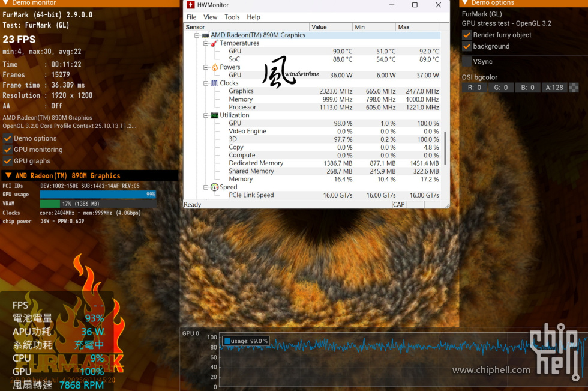
Task: Click the Speed gauge icon
Action: point(214,187)
